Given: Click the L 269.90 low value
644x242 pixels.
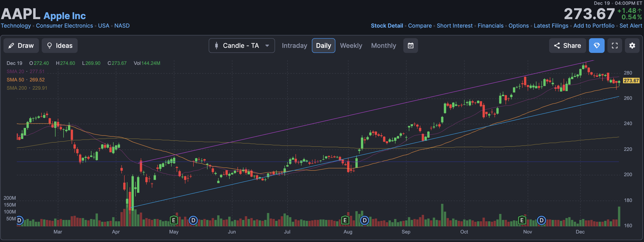Looking at the screenshot, I should [91, 63].
